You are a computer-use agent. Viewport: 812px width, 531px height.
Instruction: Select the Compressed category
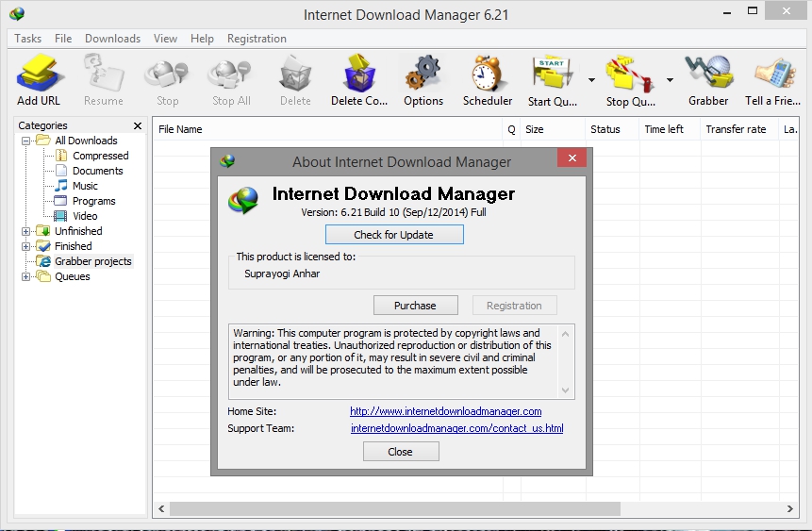coord(101,156)
